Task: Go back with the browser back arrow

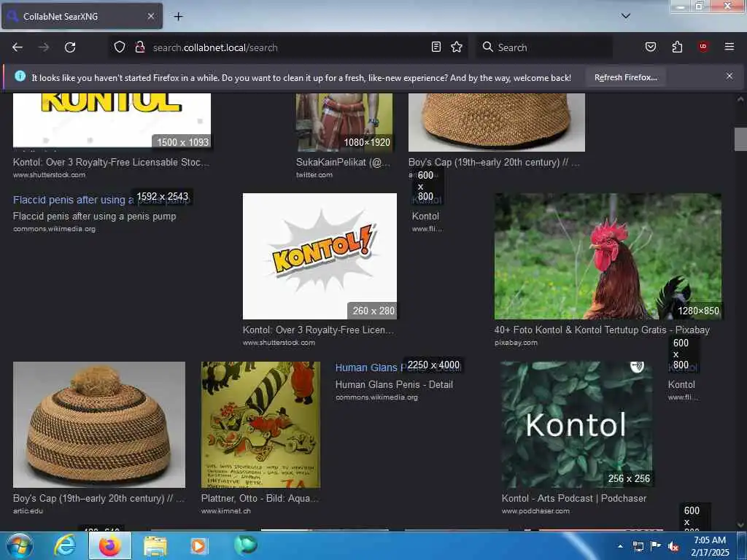Action: point(18,47)
